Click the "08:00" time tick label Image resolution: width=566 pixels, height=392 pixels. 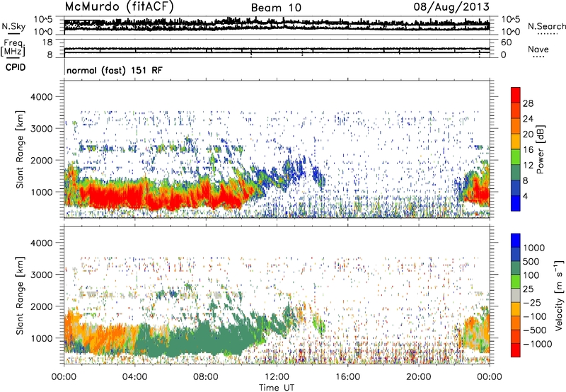(206, 377)
